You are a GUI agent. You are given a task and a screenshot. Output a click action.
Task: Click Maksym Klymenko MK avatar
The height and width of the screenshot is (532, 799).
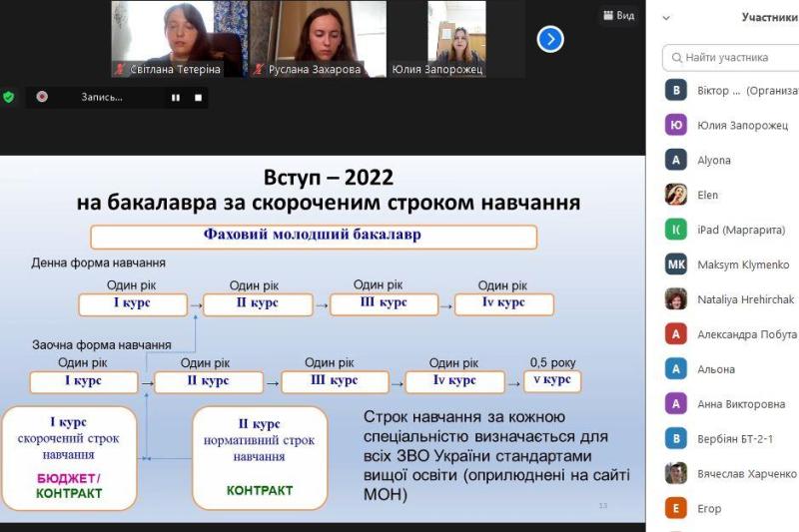pyautogui.click(x=676, y=265)
